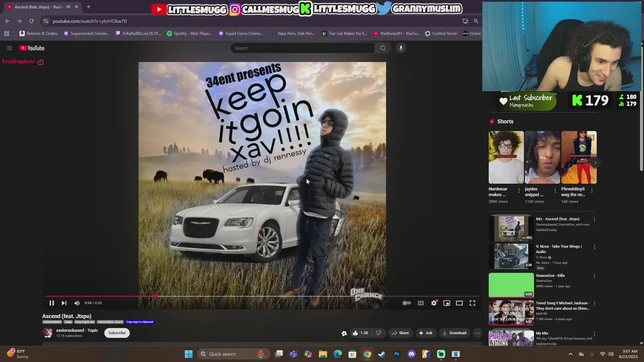Viewport: 644px width, 362px height.
Task: Open Squid Game Online bookmark
Action: [241, 34]
